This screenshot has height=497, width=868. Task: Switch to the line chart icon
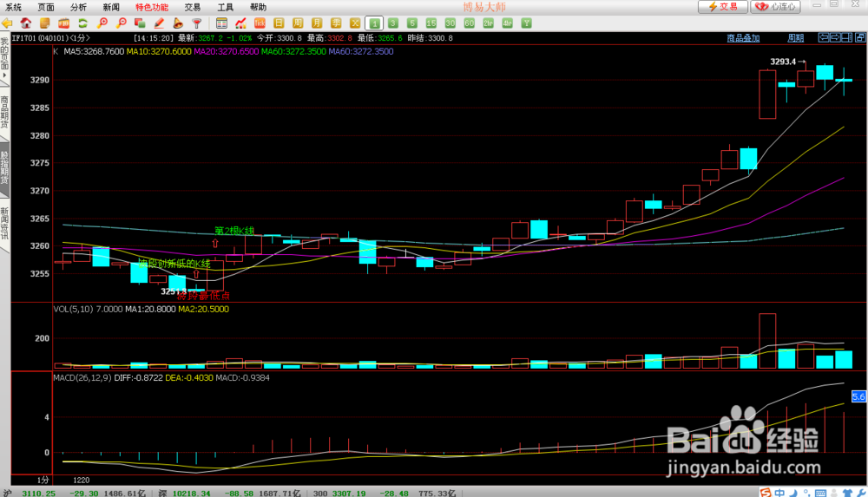240,23
